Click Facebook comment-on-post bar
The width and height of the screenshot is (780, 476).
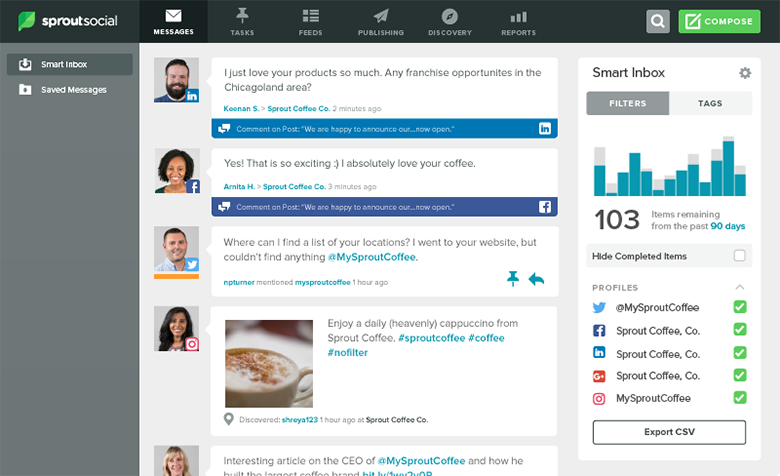coord(384,207)
